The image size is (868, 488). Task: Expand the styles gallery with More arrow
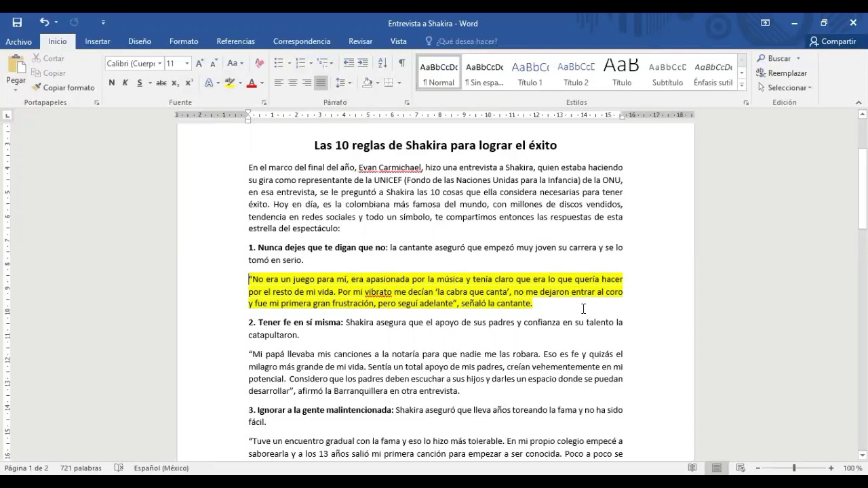[x=742, y=85]
